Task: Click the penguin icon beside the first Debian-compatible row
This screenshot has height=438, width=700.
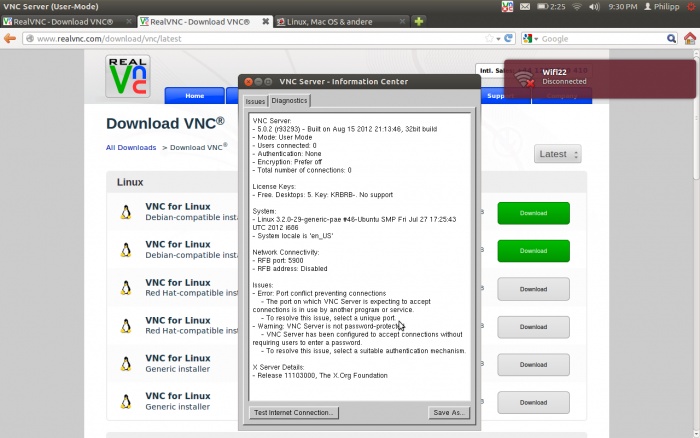Action: tap(126, 212)
